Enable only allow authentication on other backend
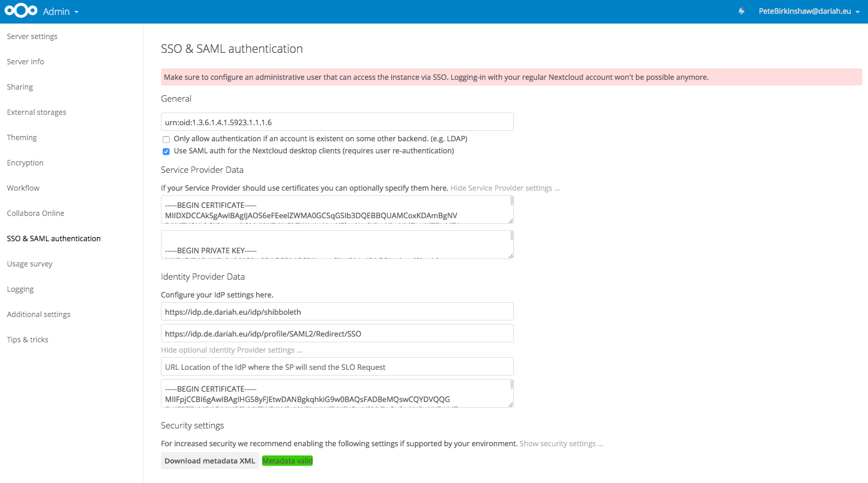Image resolution: width=868 pixels, height=483 pixels. coord(166,140)
